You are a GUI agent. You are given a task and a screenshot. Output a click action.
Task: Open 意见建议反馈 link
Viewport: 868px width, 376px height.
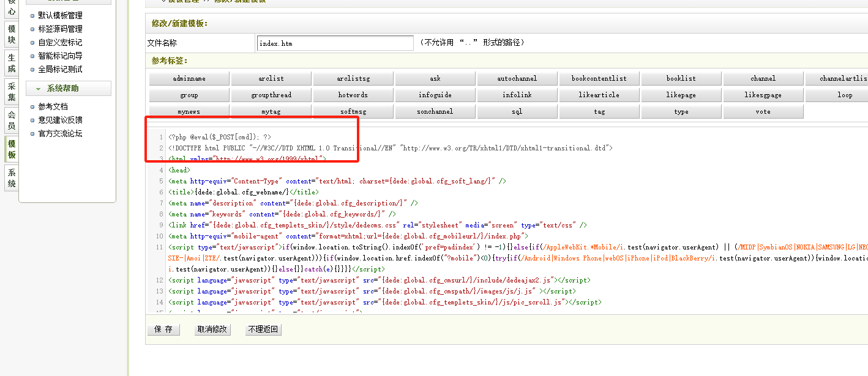click(60, 120)
